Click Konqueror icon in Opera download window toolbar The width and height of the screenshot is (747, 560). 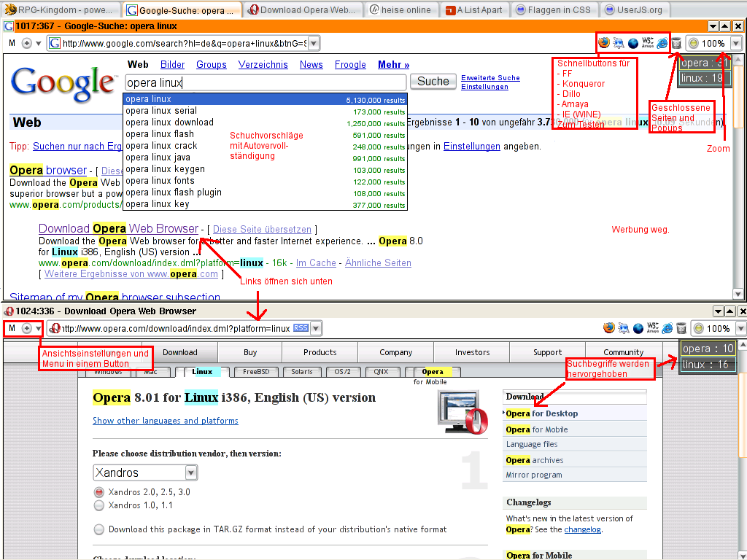point(624,328)
